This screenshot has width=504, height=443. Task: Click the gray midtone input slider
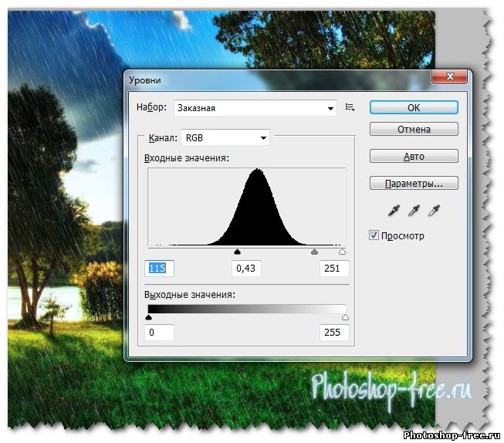pyautogui.click(x=314, y=252)
